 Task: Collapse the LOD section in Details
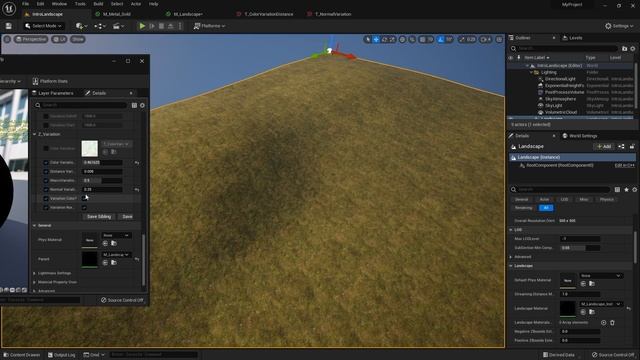point(511,230)
